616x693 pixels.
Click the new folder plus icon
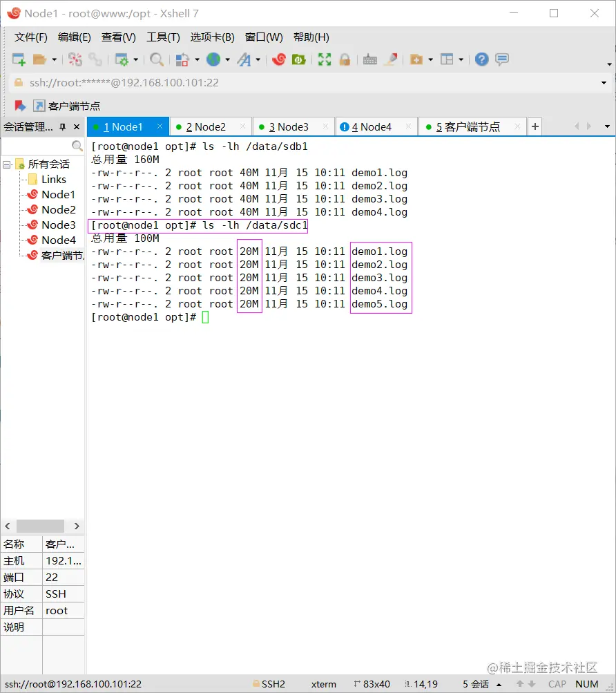(x=416, y=59)
